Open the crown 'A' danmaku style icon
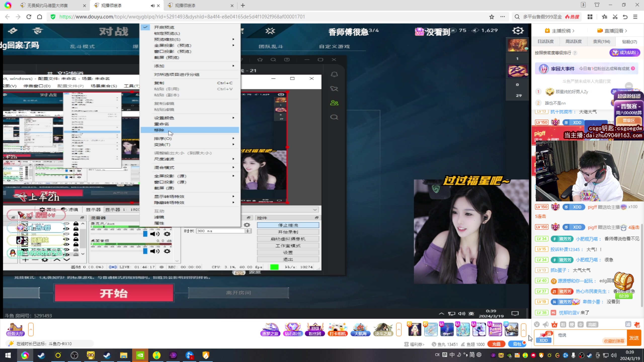Viewport: 644px width, 362px height. point(554,325)
